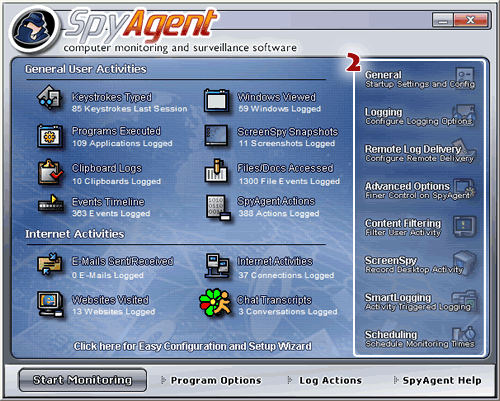Click "11 Screenshots Logged" text

287,143
